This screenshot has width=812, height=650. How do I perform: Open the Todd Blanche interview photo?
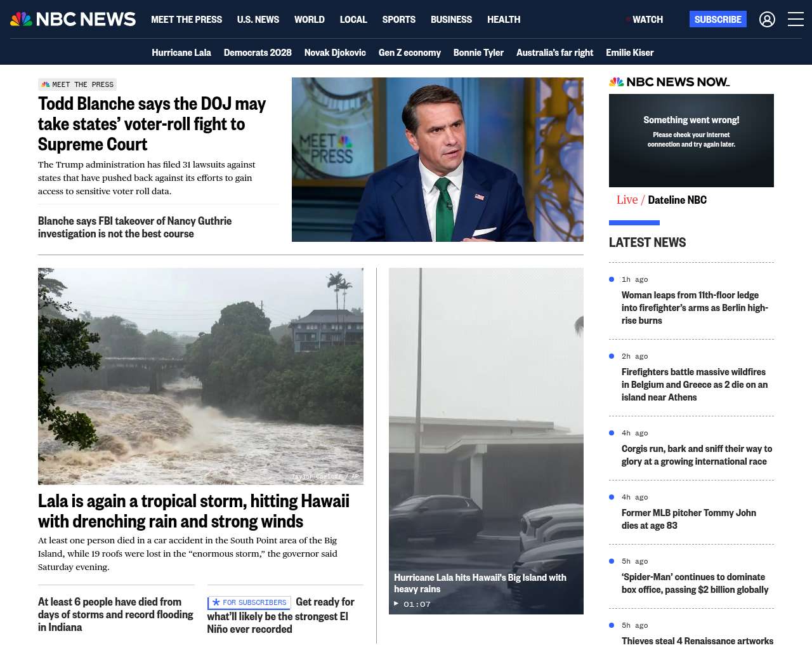pos(438,159)
